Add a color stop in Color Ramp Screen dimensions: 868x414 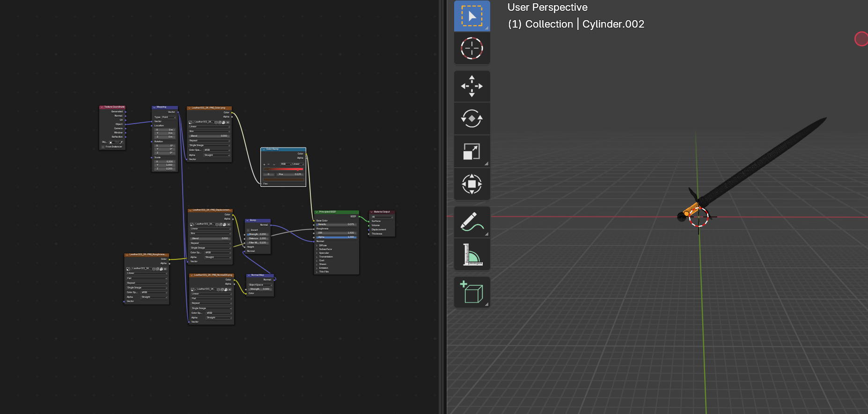pos(264,164)
